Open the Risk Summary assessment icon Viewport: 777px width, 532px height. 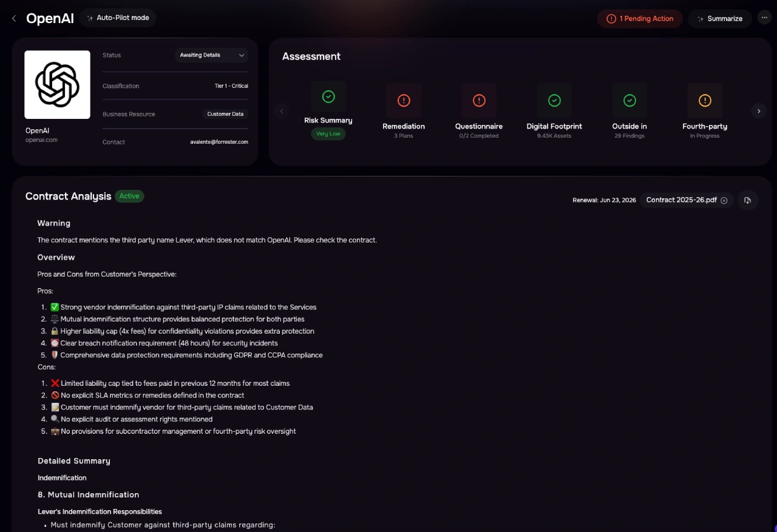(328, 96)
